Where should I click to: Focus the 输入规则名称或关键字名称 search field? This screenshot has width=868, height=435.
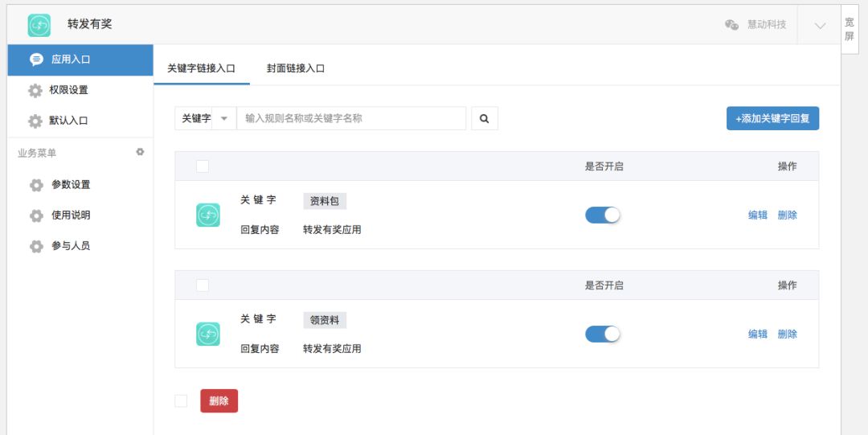[x=351, y=118]
